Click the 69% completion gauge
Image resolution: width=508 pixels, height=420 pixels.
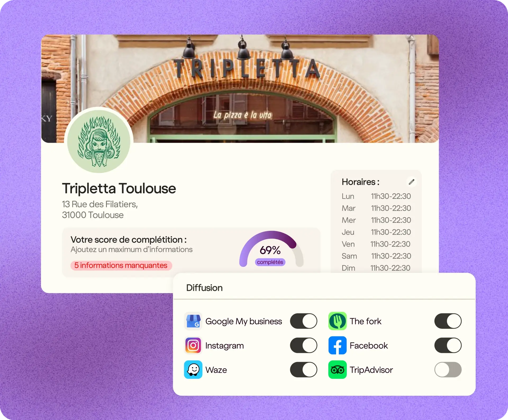point(271,249)
